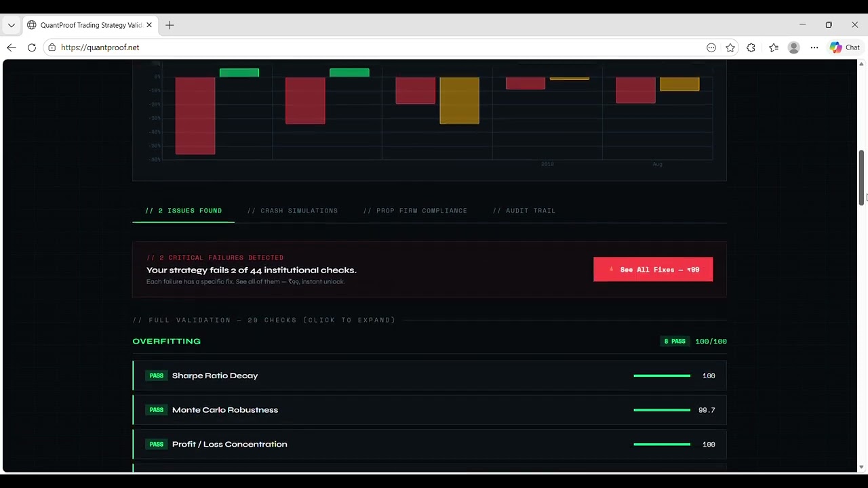The width and height of the screenshot is (868, 488).
Task: Open a new browser tab
Action: (x=170, y=25)
